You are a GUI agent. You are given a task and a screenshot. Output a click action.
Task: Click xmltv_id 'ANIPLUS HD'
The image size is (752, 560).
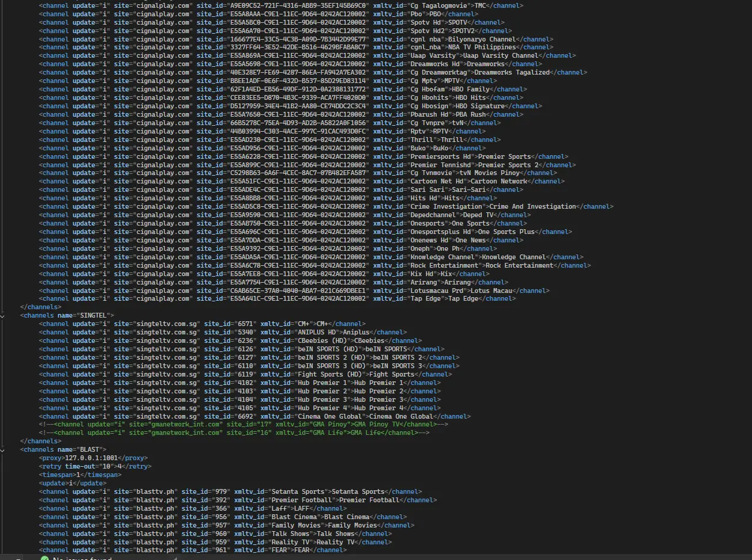[x=316, y=332]
